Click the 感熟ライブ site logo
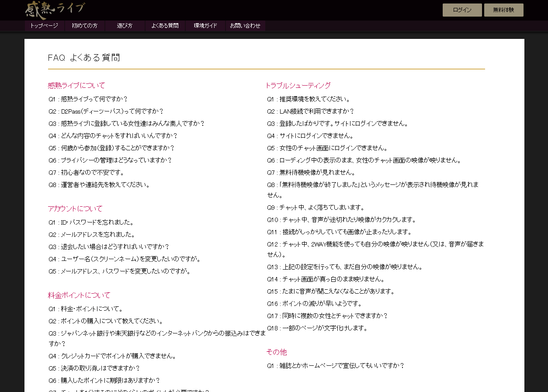The image size is (548, 392). pos(55,10)
